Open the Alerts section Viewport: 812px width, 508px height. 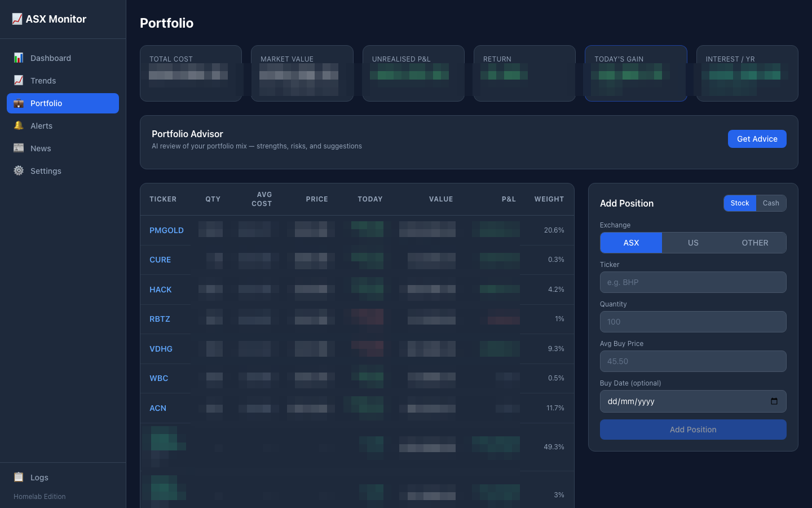point(63,126)
